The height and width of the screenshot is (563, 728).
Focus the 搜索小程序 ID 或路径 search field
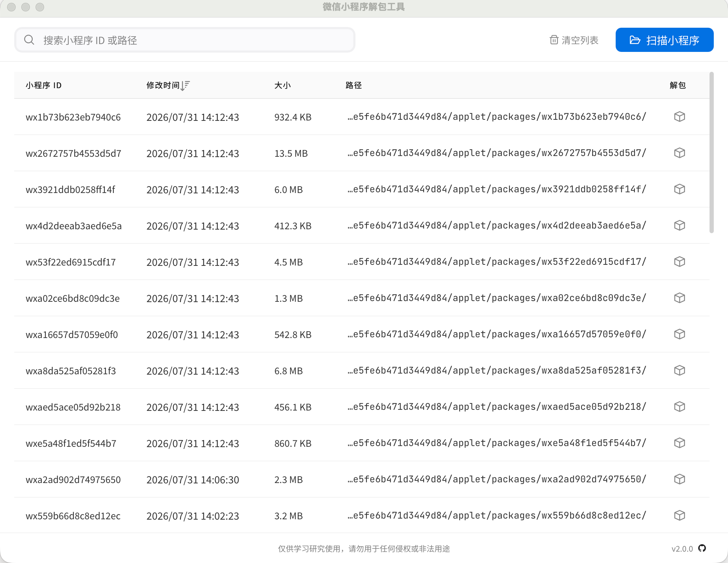[x=185, y=40]
